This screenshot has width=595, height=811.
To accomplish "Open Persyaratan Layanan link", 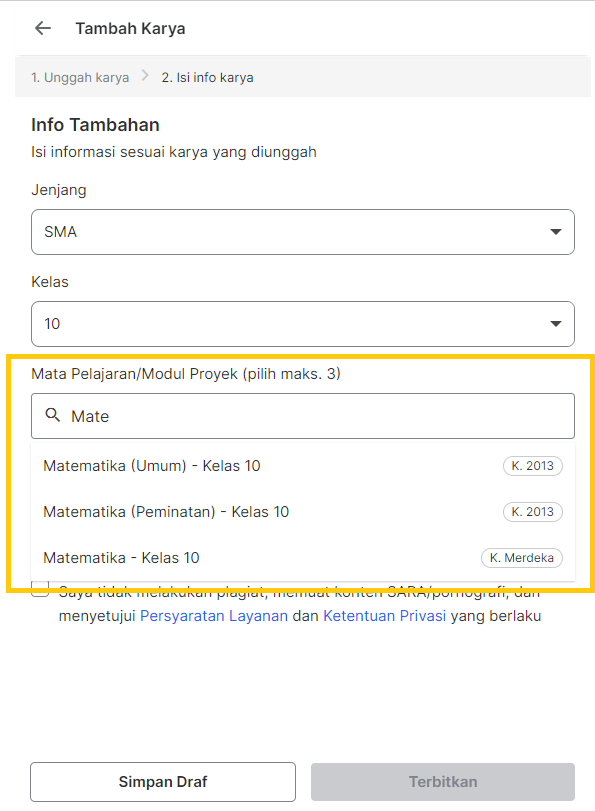I will point(214,616).
